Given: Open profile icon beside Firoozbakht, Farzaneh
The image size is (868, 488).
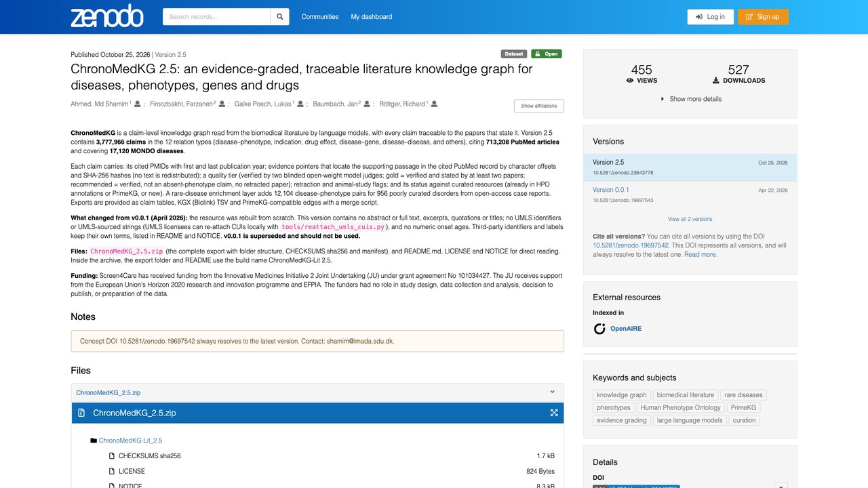Looking at the screenshot, I should click(222, 104).
